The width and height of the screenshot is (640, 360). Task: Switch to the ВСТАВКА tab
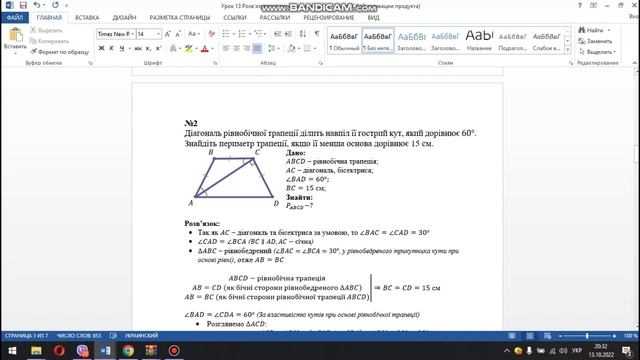87,18
